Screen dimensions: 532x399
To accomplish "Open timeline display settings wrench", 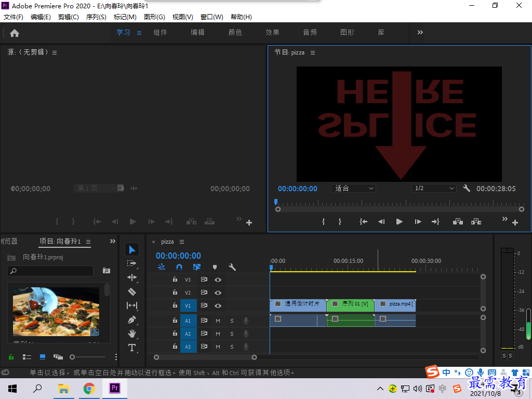I will 232,267.
